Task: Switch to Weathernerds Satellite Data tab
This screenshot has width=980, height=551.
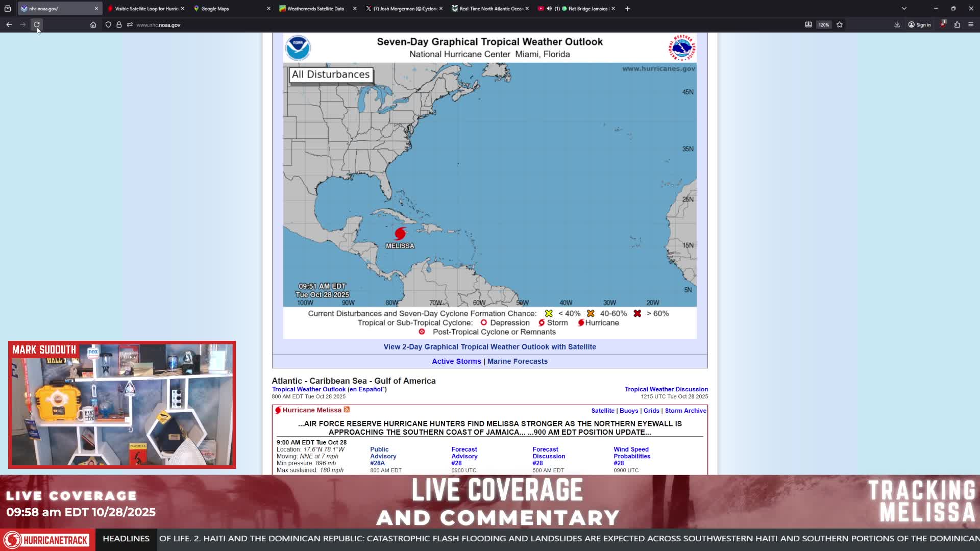Action: (317, 9)
